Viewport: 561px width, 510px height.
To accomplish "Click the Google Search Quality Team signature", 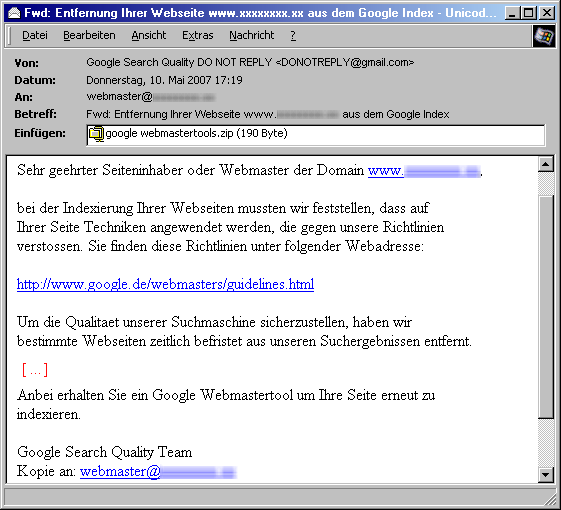I will (104, 452).
